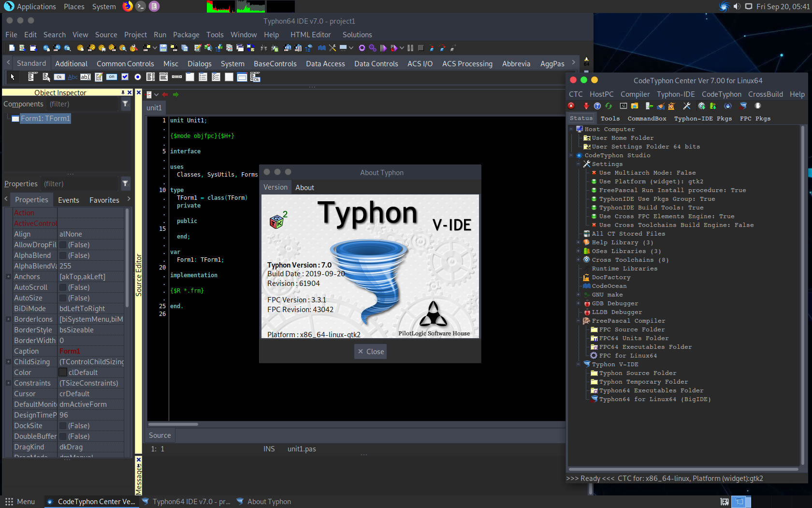
Task: Toggle the AllowDropFiles checkbox
Action: [x=63, y=245]
